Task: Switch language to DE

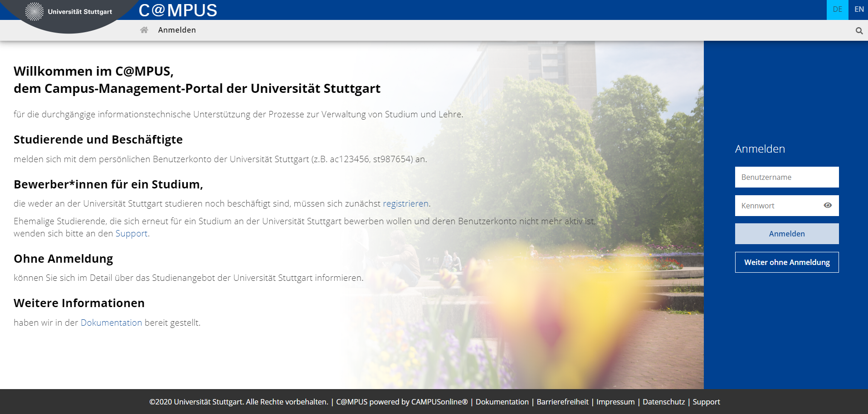Action: click(x=837, y=10)
